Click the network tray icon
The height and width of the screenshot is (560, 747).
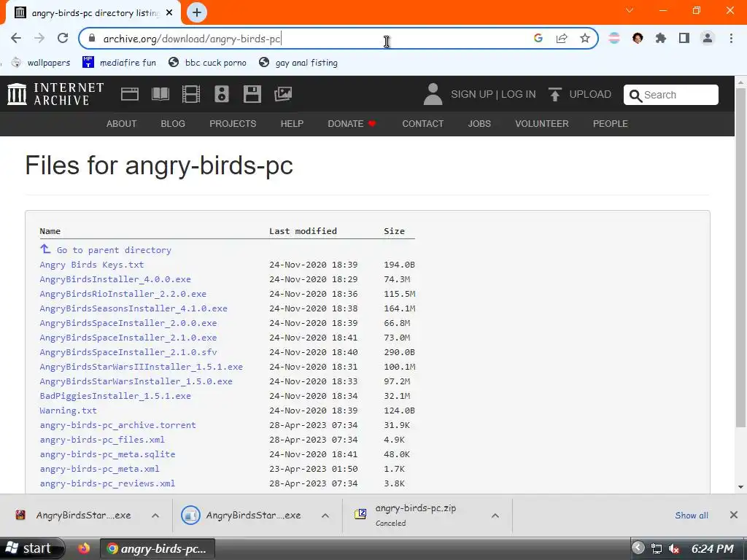tap(657, 548)
